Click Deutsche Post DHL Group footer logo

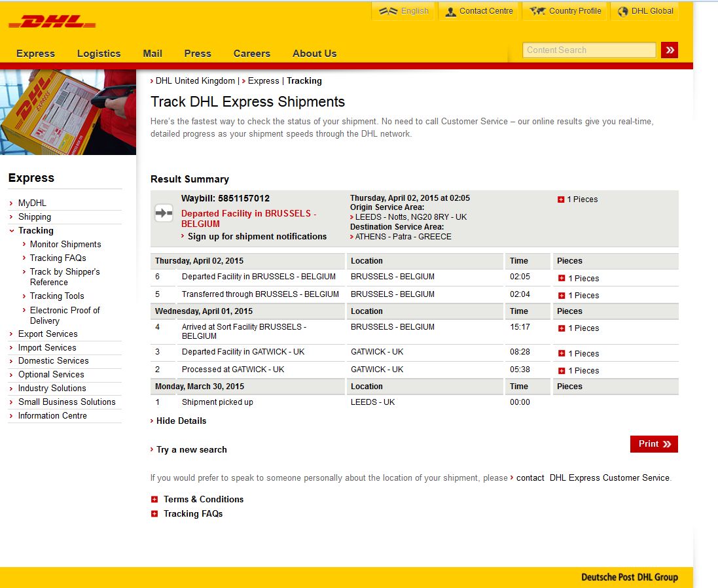tap(630, 577)
